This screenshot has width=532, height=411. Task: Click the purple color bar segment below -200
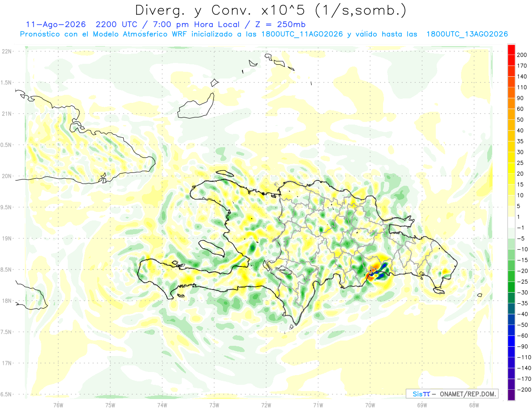pos(511,395)
